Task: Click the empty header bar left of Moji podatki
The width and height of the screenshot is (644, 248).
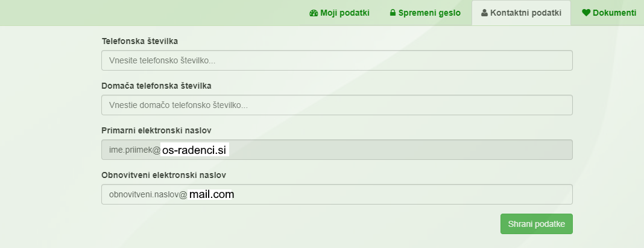Action: tap(151, 13)
